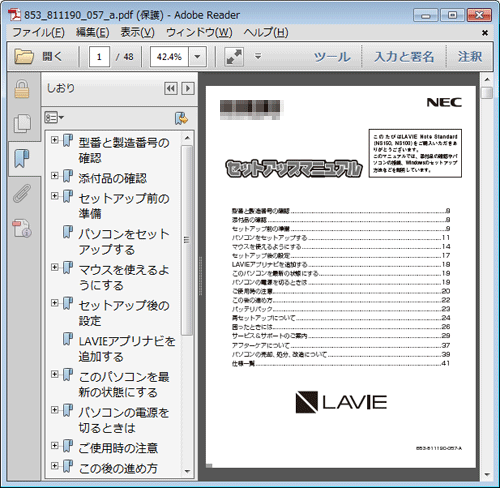Click the bookmarks panel scrollbar thumb

point(187,240)
